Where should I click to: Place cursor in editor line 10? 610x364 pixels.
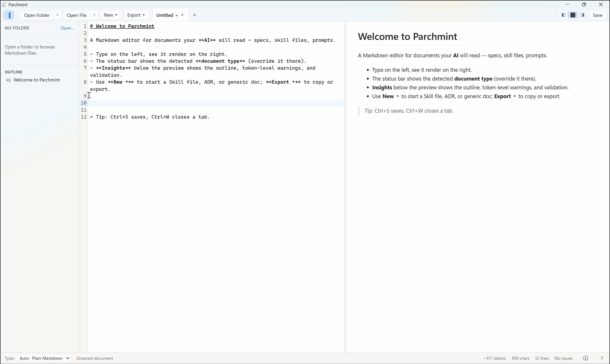[216, 103]
